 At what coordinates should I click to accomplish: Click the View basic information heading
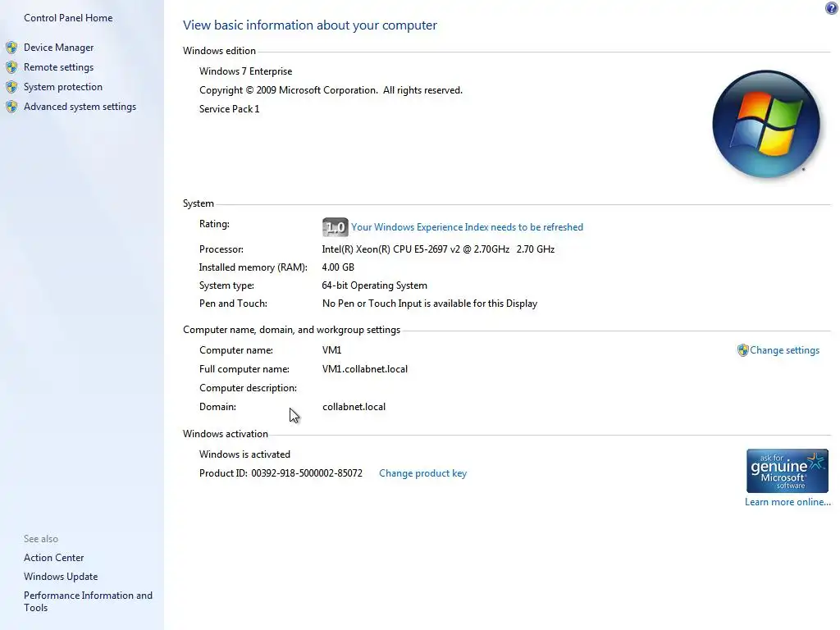point(310,25)
